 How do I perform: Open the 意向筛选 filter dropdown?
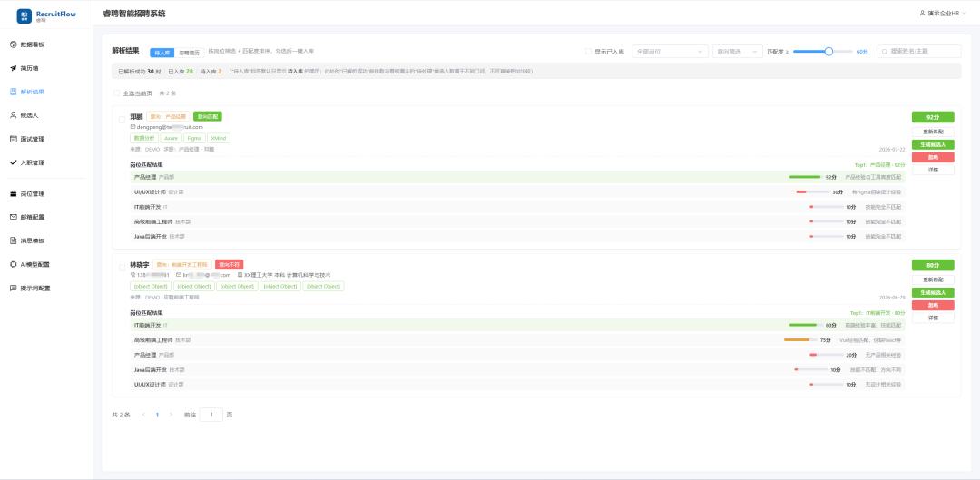click(x=738, y=51)
